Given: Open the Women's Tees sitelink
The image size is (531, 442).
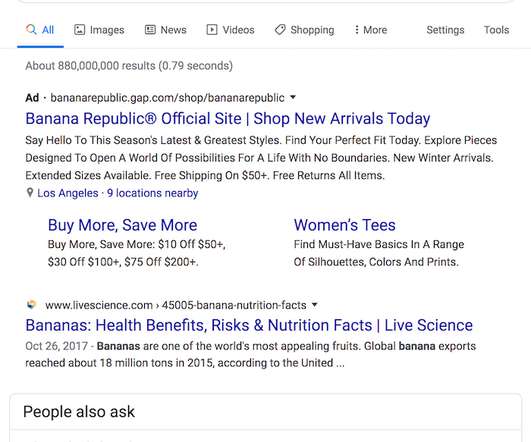Looking at the screenshot, I should (x=345, y=225).
